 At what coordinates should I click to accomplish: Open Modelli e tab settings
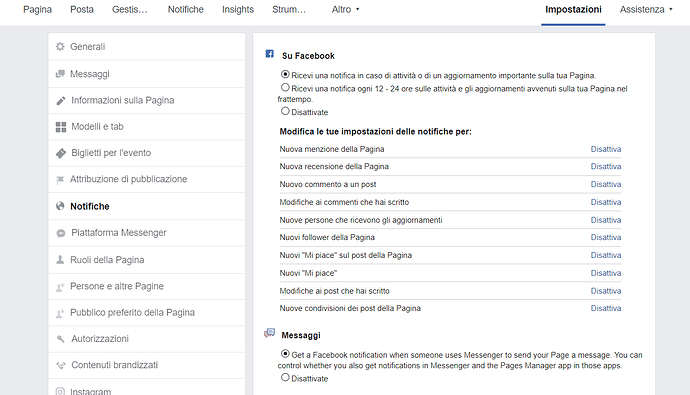[147, 127]
